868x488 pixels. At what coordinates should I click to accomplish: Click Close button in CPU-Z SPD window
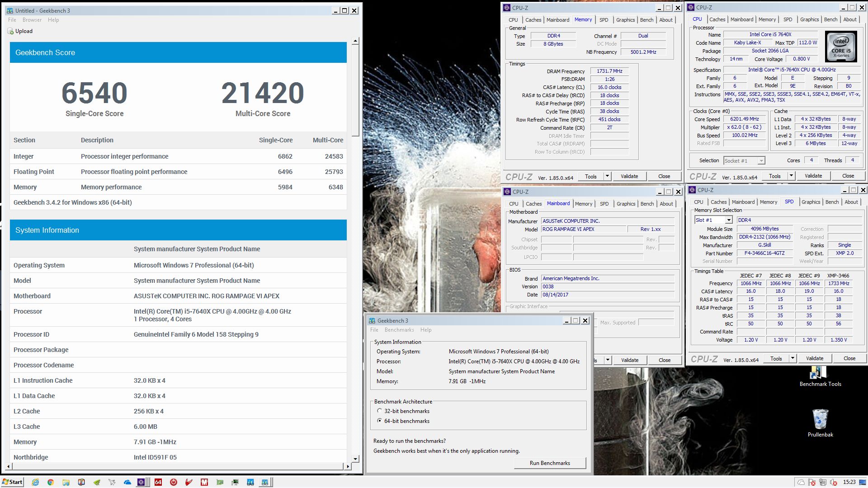point(849,358)
